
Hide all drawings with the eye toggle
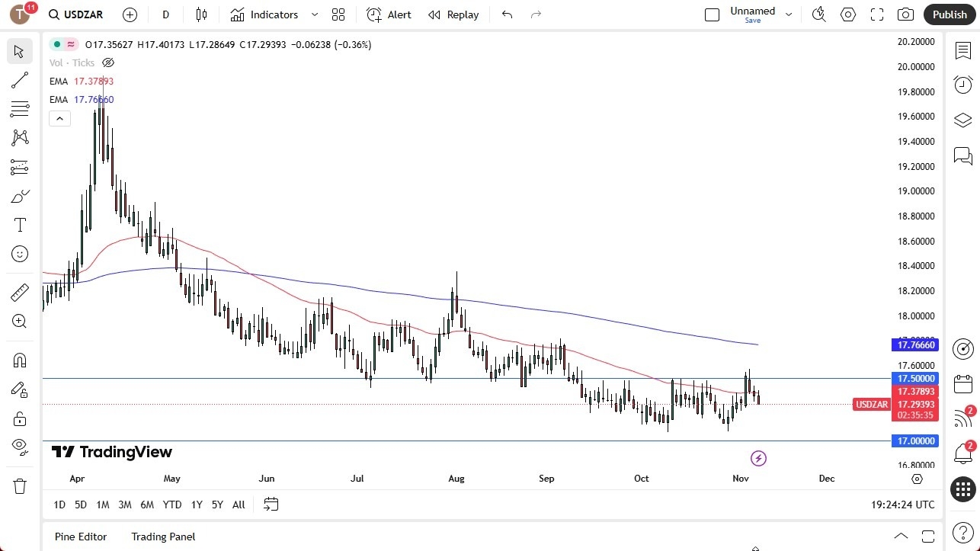click(x=19, y=447)
